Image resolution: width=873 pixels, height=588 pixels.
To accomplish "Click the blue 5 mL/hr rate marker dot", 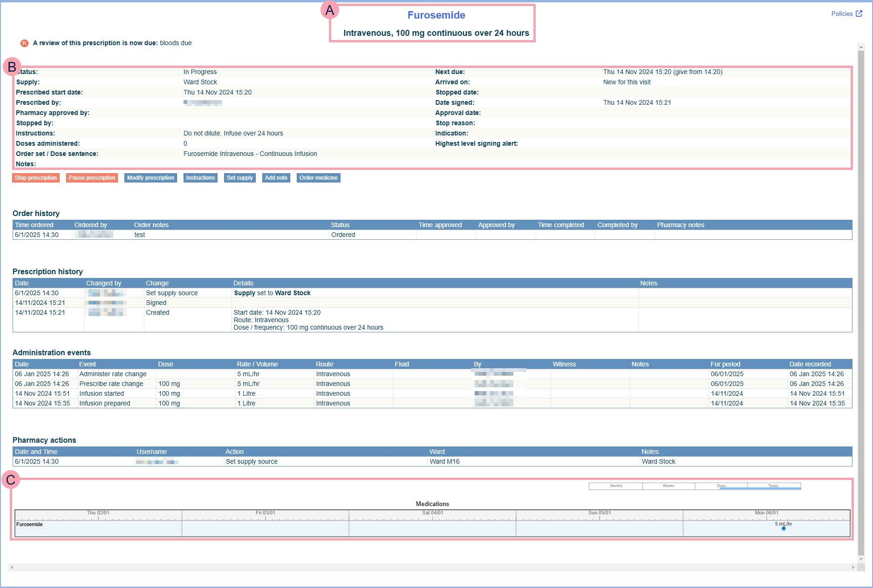I will click(x=784, y=528).
